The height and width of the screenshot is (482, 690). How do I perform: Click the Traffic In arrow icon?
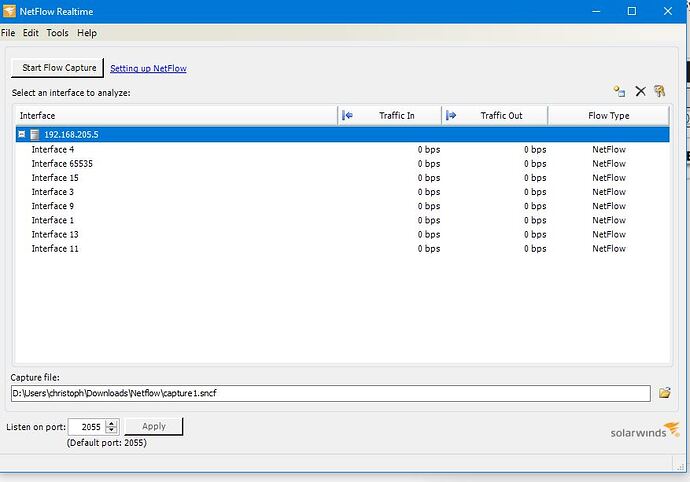tap(348, 116)
